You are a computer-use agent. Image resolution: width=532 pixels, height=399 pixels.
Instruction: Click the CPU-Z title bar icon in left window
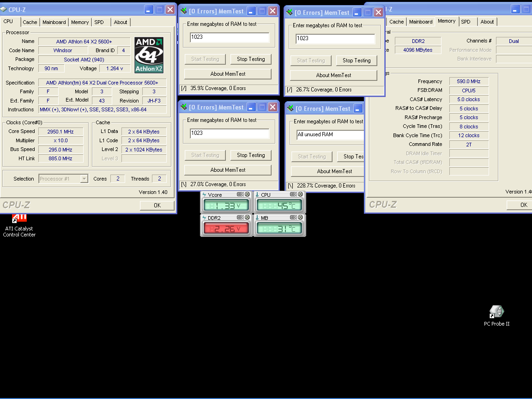(3, 10)
